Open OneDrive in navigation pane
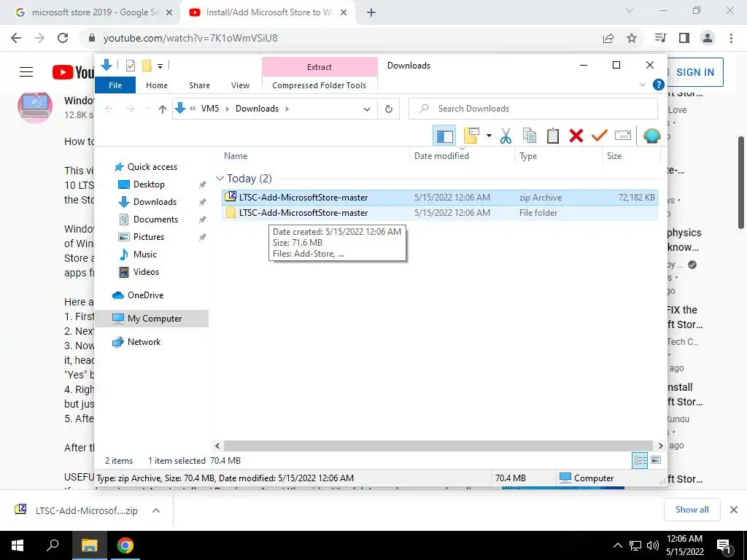The height and width of the screenshot is (560, 747). (x=145, y=295)
